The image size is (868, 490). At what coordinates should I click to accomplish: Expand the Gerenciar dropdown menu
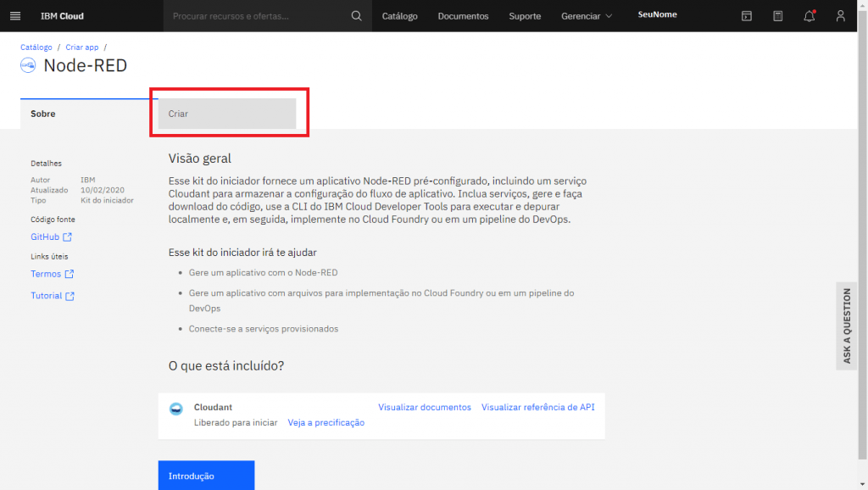[x=587, y=16]
